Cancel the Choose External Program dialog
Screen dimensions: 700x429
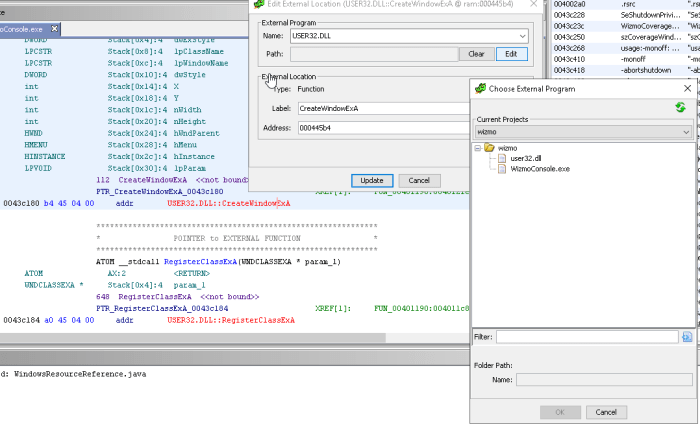coord(606,412)
